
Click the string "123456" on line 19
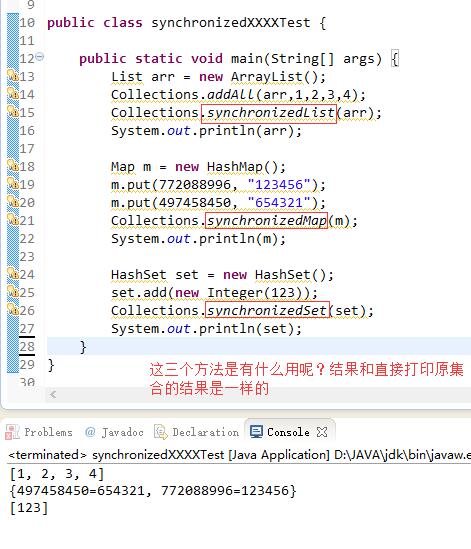point(279,185)
